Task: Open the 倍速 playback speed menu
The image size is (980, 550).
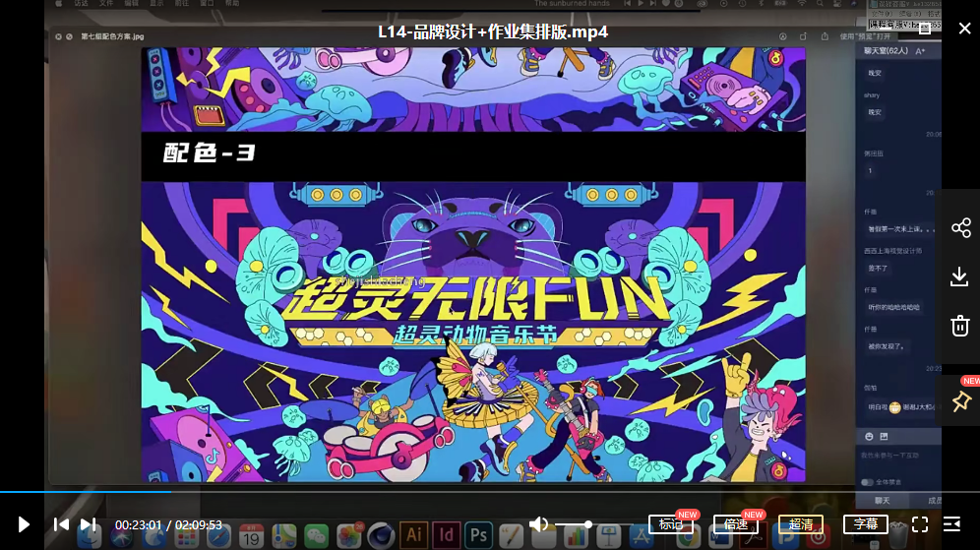Action: (736, 524)
